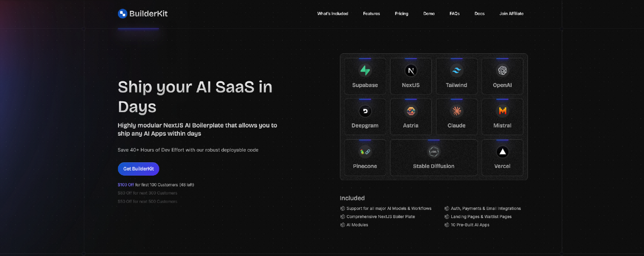
Task: Click the Supabase label
Action: coord(365,85)
